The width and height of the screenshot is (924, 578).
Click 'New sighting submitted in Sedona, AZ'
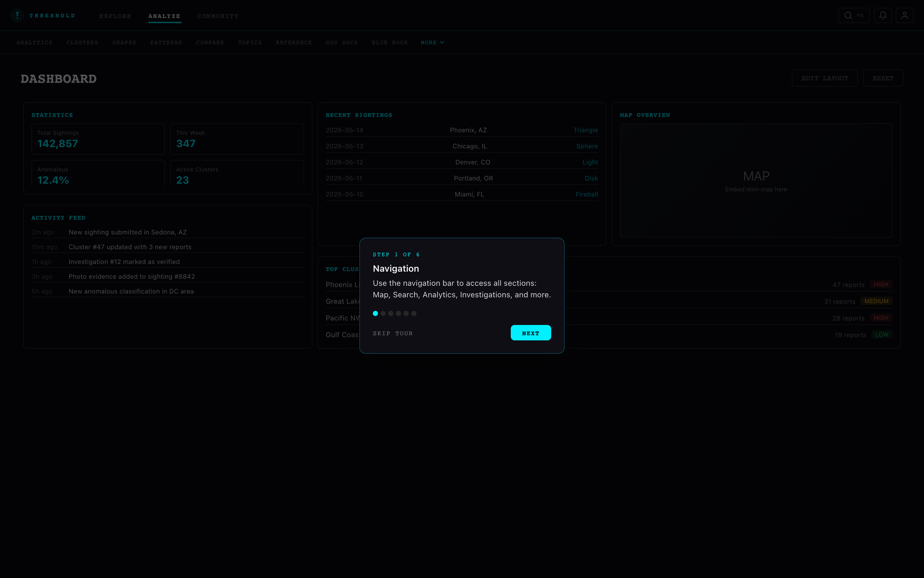click(127, 232)
